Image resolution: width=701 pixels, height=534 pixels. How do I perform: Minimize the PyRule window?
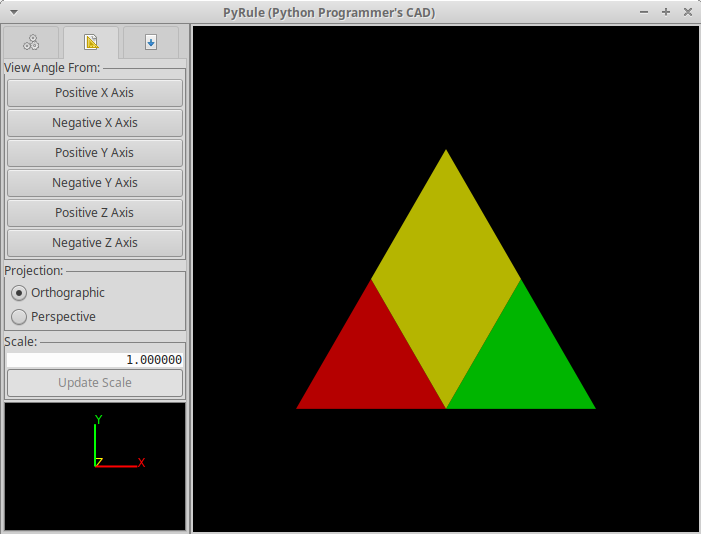644,12
